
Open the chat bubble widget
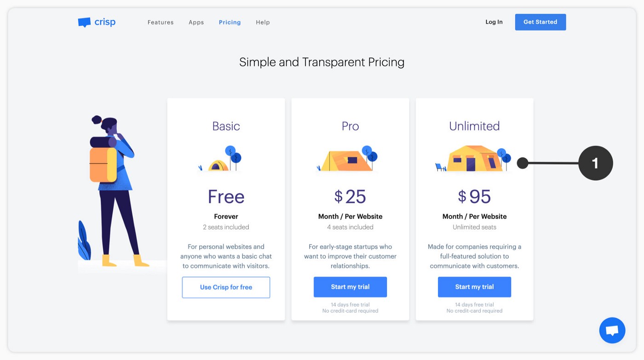(612, 330)
